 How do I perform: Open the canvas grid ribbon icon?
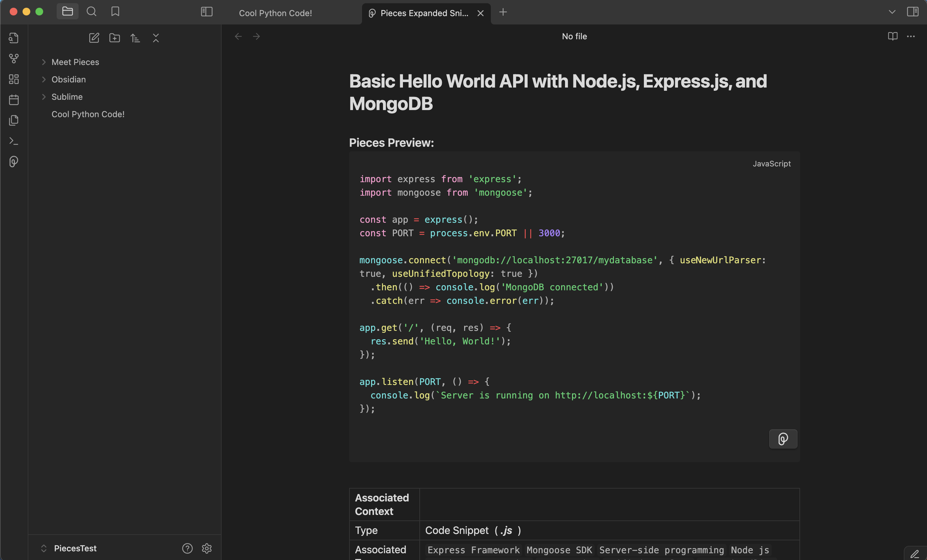(14, 79)
